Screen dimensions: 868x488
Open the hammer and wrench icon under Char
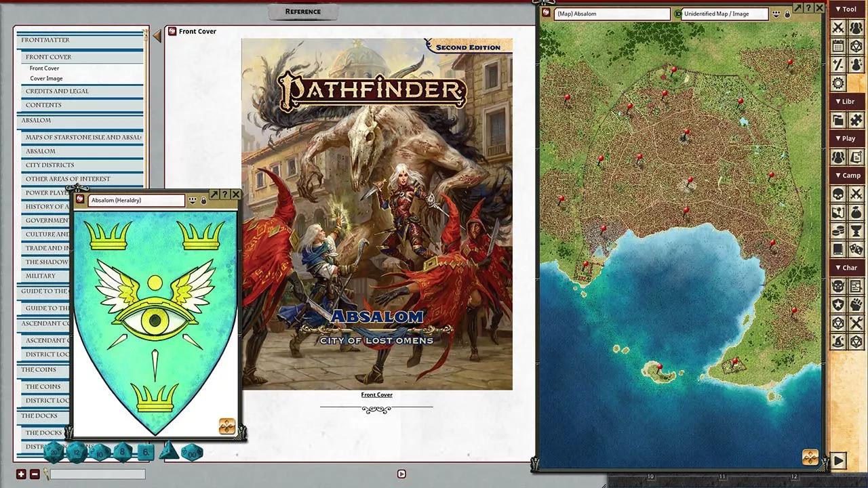click(x=856, y=323)
